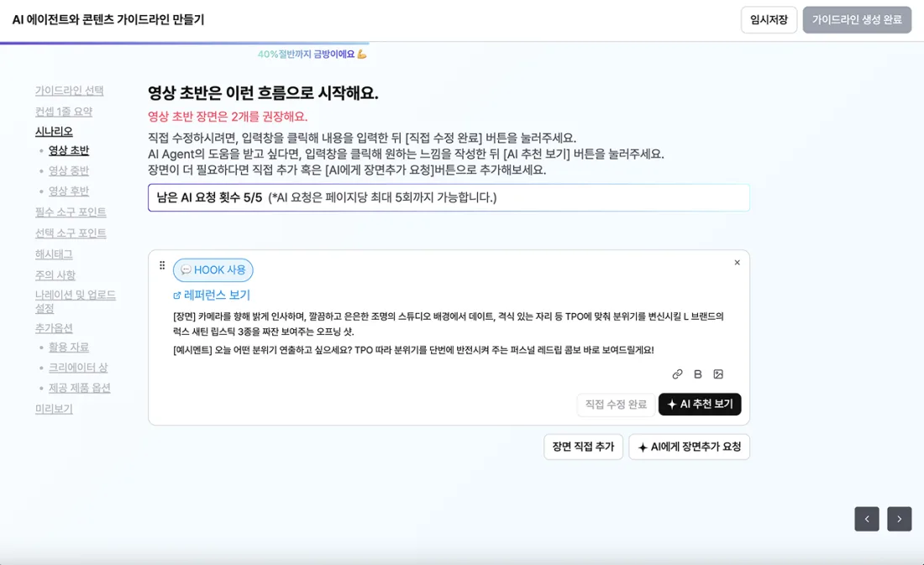Go to the previous page arrow
The width and height of the screenshot is (924, 565).
pos(867,519)
